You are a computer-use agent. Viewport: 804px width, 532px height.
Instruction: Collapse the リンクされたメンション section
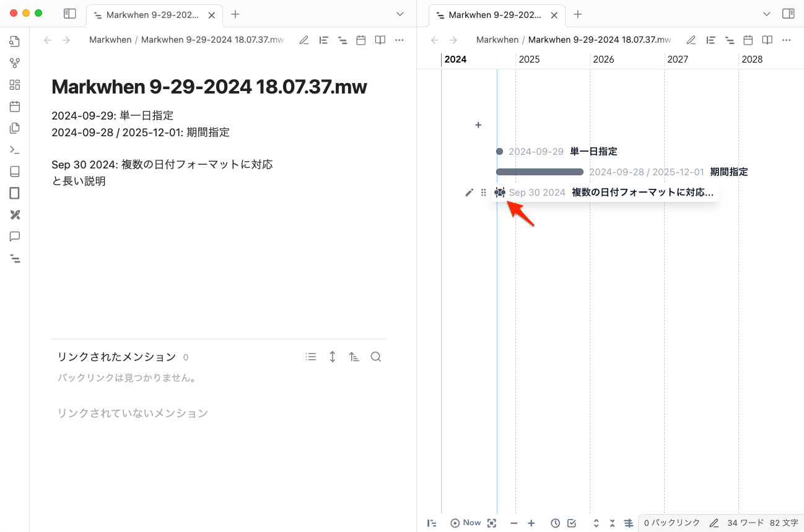coord(116,357)
